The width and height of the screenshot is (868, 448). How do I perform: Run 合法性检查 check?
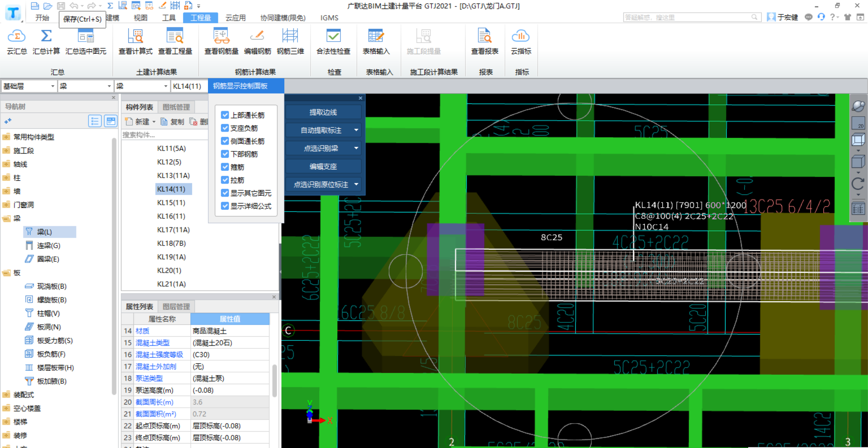pyautogui.click(x=333, y=42)
